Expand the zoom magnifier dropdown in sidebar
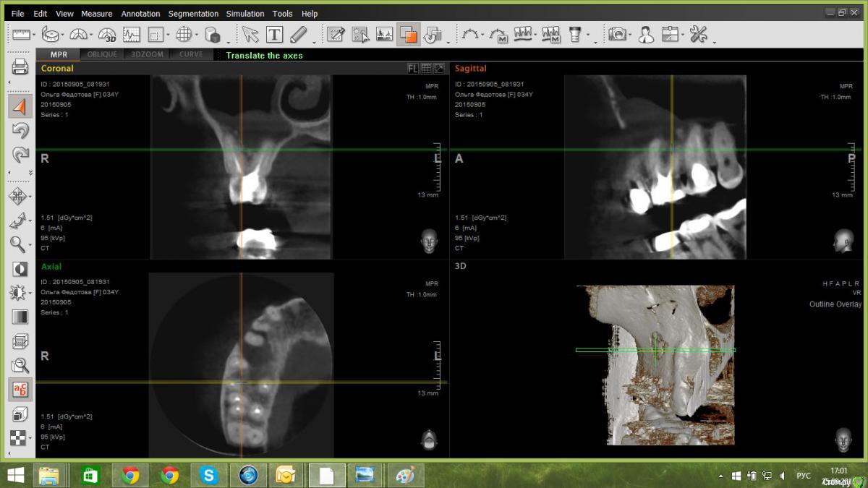The image size is (868, 488). (31, 244)
